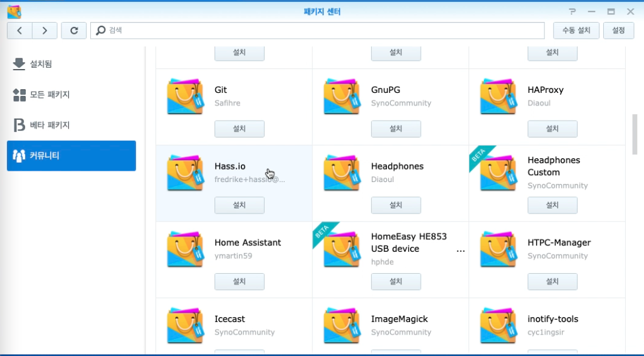Open the Headphones package icon by Diaoul
Screen dimensions: 644x356
coord(342,173)
